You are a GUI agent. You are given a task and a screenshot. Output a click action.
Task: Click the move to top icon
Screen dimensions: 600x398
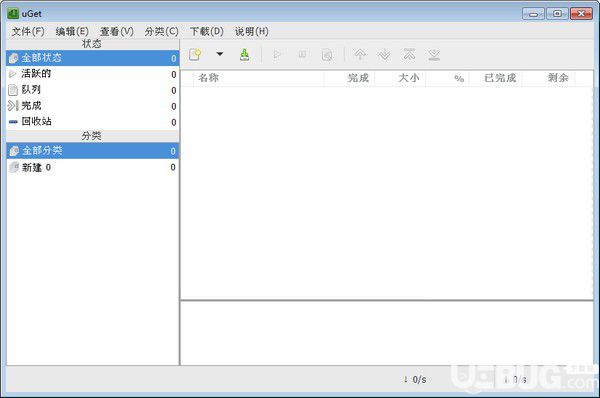409,55
